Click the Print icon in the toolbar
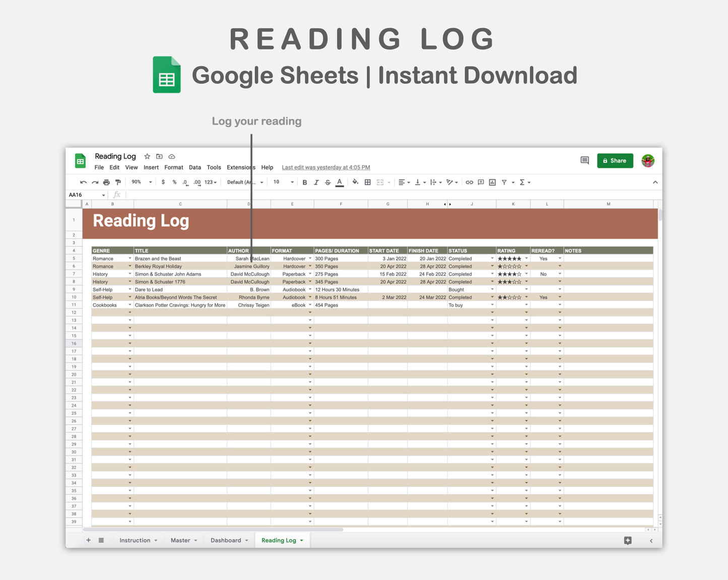 coord(106,182)
